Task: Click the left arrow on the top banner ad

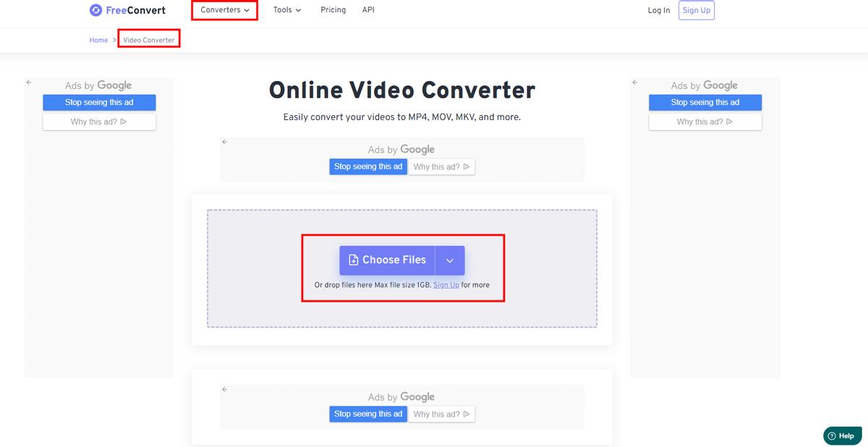Action: [x=224, y=142]
